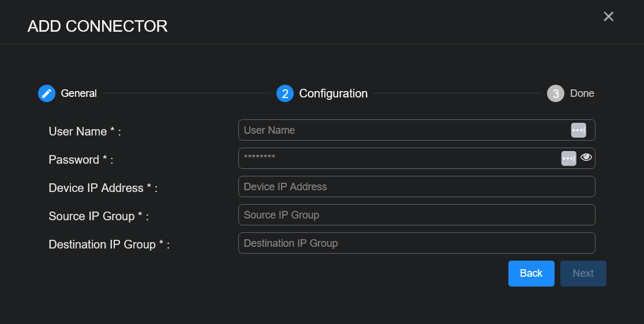Go to the General step label
Viewport: 644px width, 324px height.
click(79, 93)
